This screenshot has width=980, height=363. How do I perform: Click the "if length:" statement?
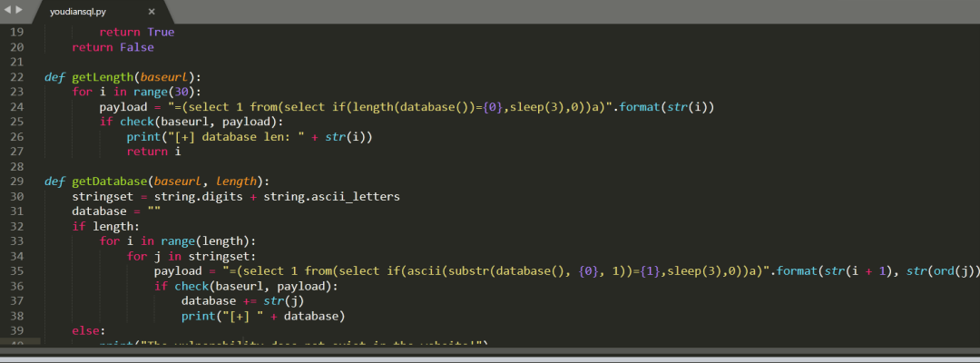(x=106, y=226)
